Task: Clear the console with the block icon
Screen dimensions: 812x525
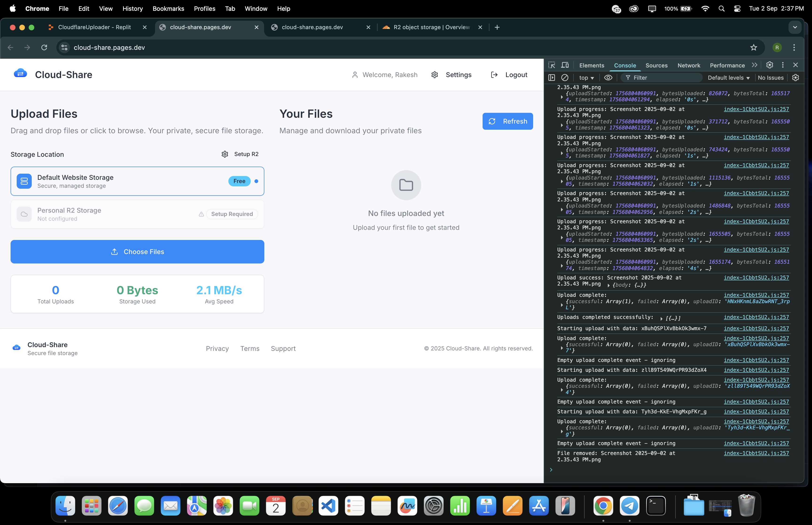Action: click(565, 78)
